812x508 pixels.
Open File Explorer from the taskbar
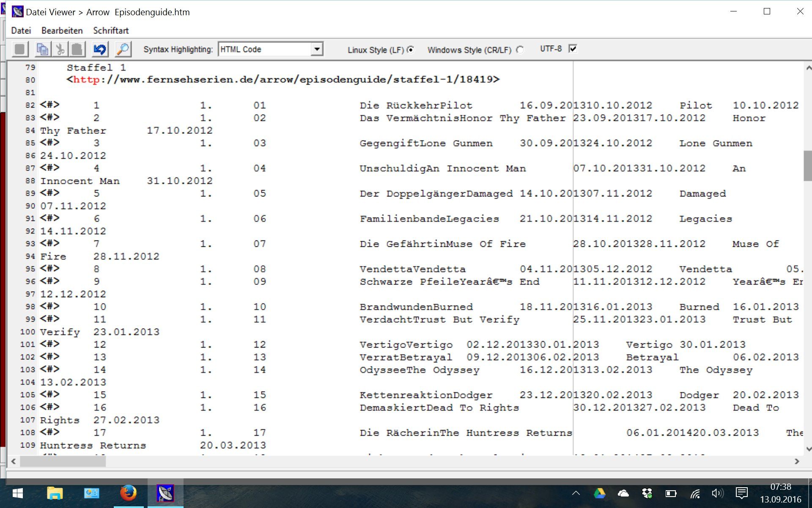[55, 493]
